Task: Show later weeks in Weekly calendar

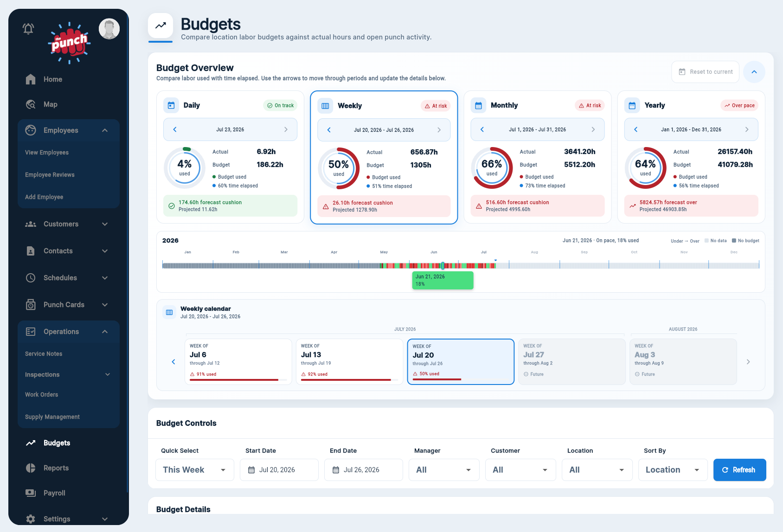Action: [748, 362]
